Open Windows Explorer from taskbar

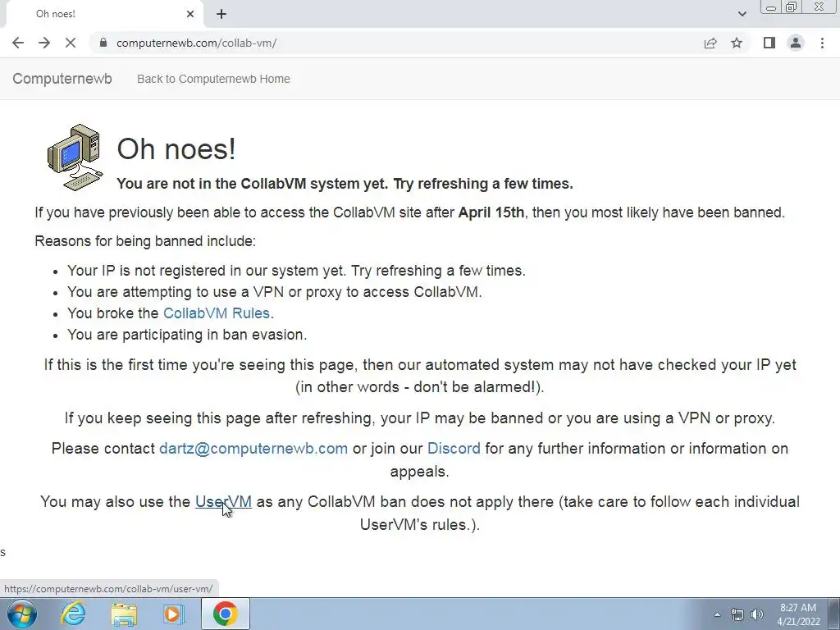coord(124,614)
